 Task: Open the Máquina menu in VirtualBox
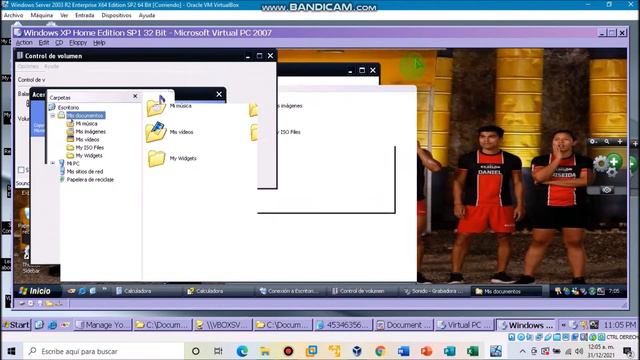click(x=42, y=15)
